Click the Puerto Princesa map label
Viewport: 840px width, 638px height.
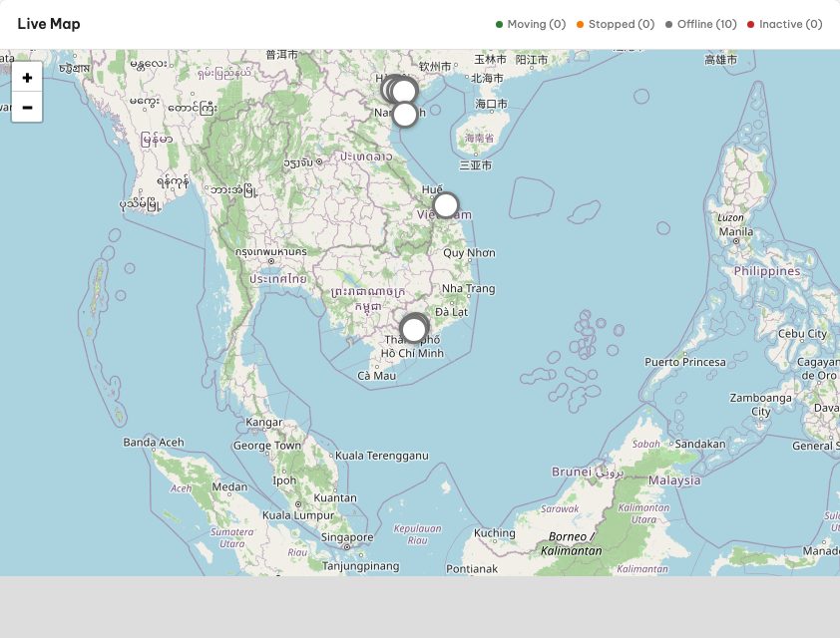click(x=685, y=362)
